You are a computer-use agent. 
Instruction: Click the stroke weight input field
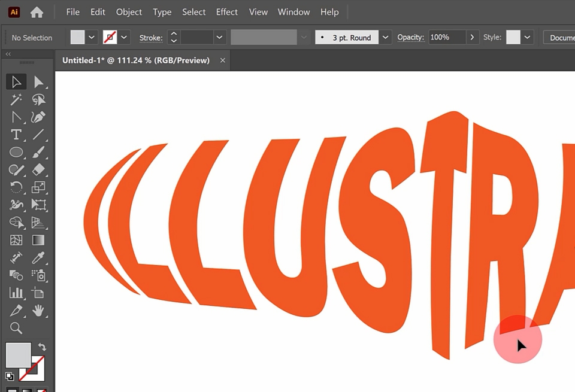196,37
